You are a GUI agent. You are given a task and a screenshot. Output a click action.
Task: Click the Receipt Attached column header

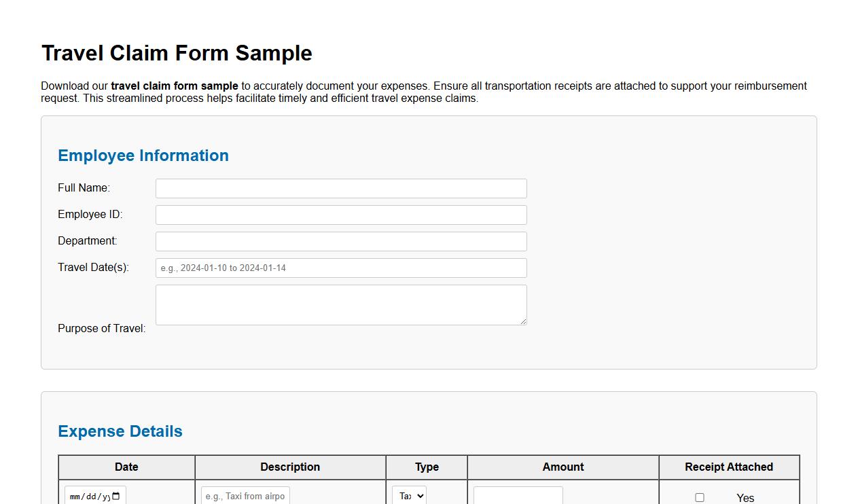click(729, 467)
